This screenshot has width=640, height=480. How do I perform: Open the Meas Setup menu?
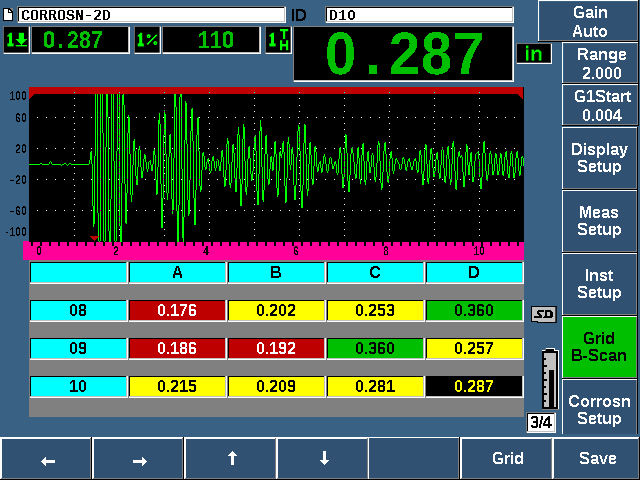coord(600,221)
